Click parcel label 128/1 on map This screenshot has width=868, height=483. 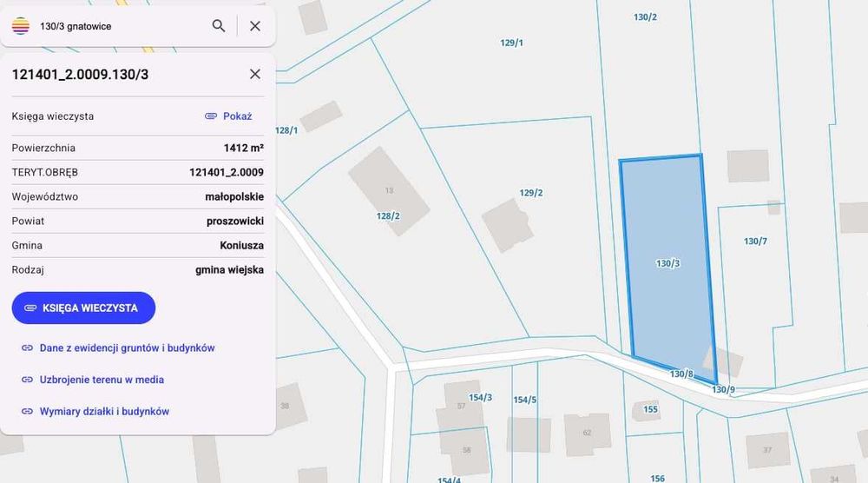(286, 130)
